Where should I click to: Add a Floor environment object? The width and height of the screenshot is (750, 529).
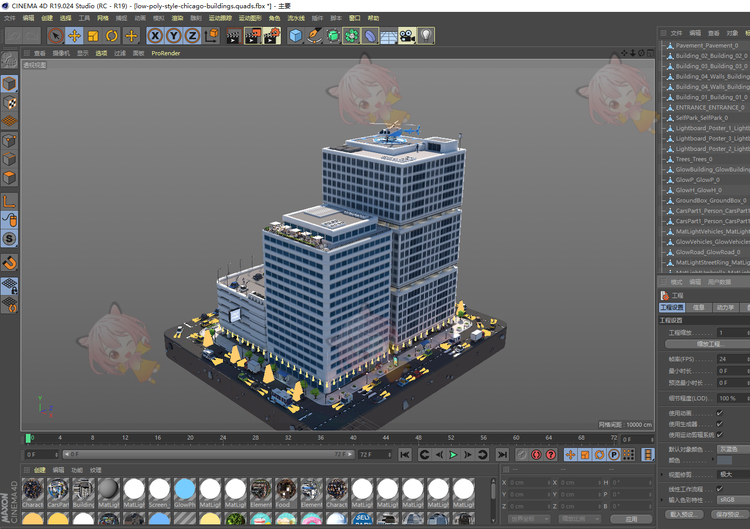coord(389,36)
